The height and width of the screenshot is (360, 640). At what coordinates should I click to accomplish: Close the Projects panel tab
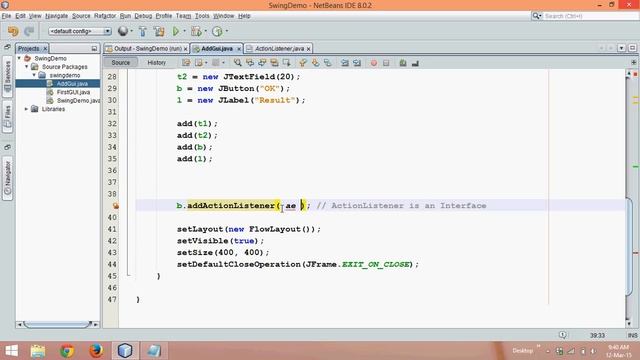coord(45,49)
